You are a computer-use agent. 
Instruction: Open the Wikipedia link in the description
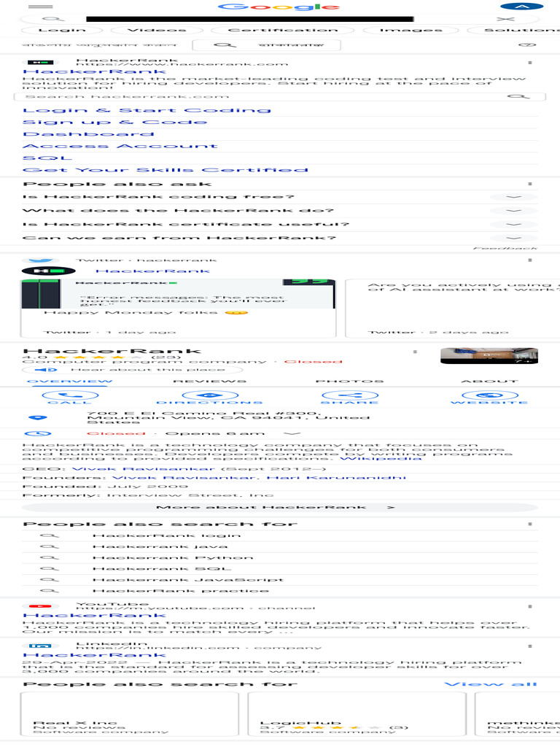381,458
